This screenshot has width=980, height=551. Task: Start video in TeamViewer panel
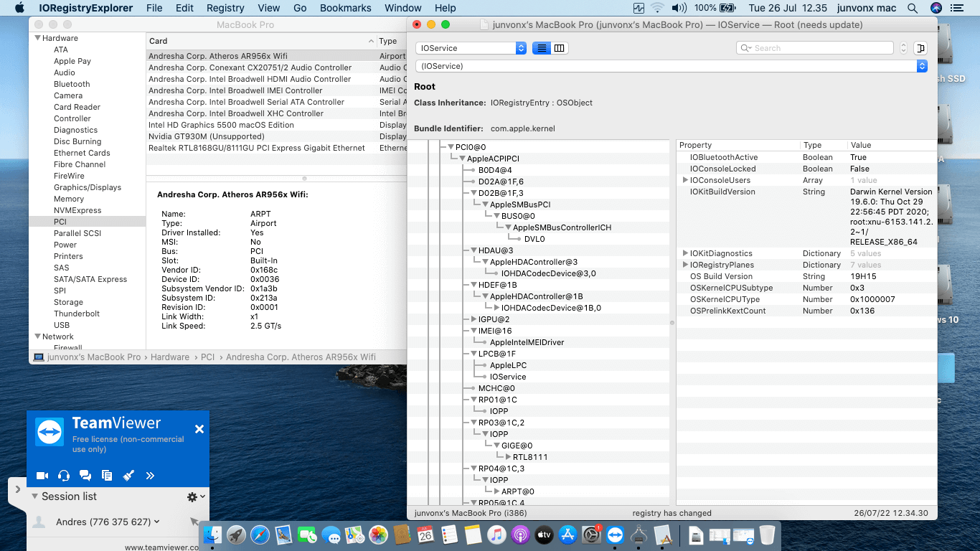[x=42, y=475]
